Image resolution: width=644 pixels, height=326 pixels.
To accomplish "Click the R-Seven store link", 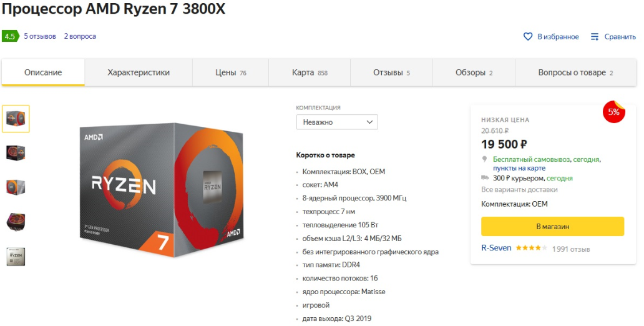I will click(496, 248).
